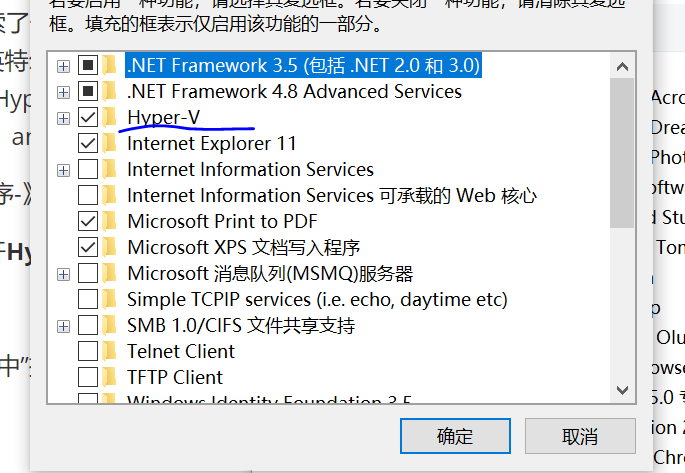Screen dimensions: 685x473
Task: Click the .NET Framework 3.5 folder icon
Action: pos(110,66)
